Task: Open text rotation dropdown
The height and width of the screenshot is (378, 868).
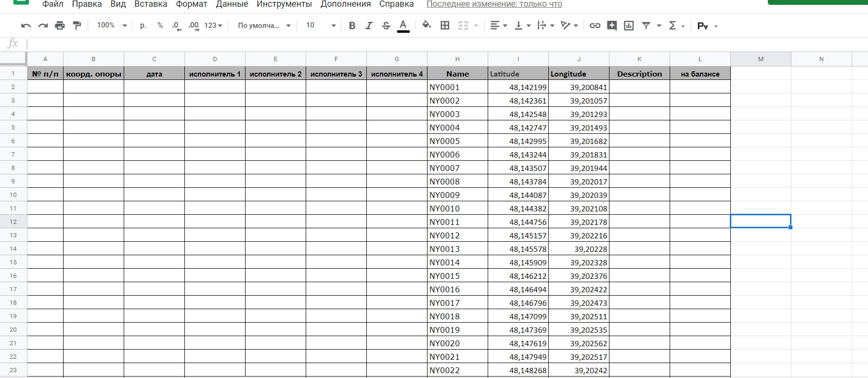Action: [569, 26]
